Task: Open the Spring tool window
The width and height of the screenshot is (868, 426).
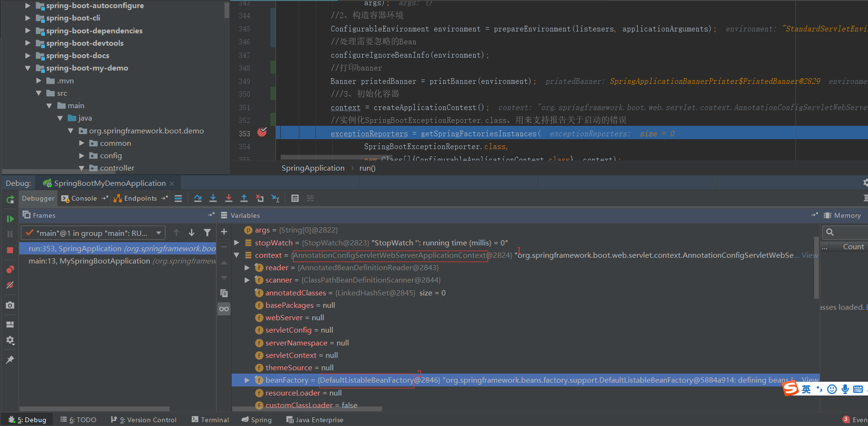Action: [256, 420]
